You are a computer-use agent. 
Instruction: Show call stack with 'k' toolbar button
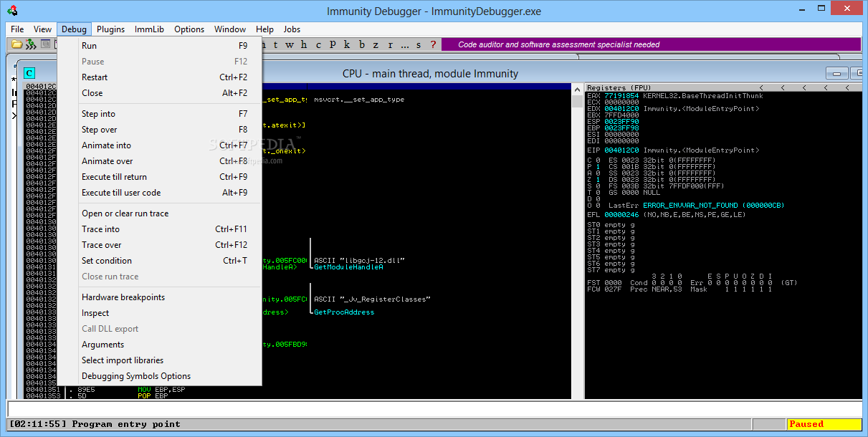[x=347, y=44]
